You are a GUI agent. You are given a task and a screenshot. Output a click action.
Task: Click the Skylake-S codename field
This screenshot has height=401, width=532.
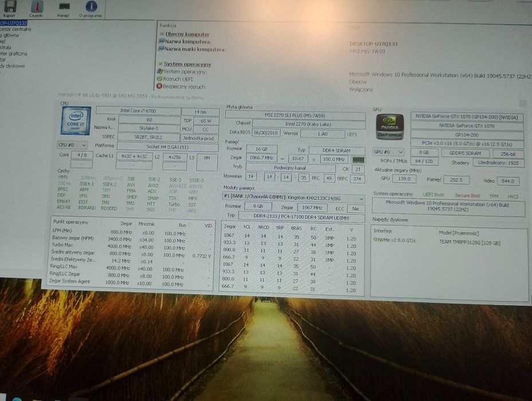(149, 128)
